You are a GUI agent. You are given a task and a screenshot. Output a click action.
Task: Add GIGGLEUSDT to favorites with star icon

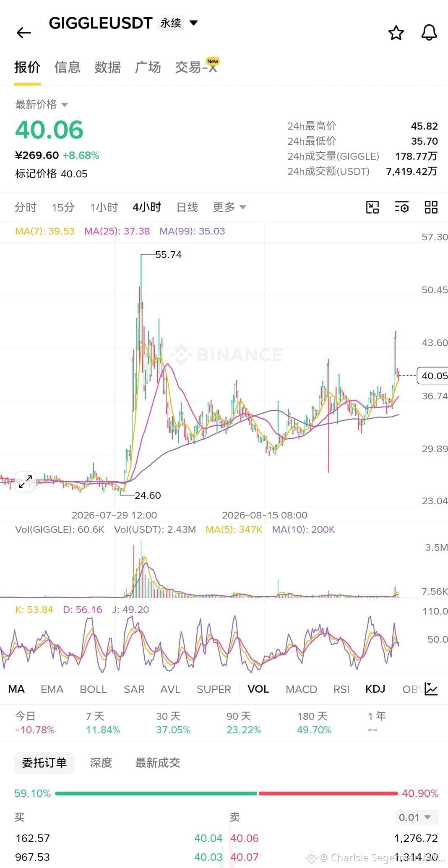pos(396,33)
